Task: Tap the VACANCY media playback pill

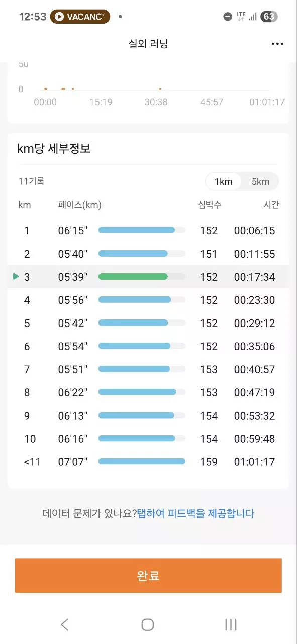Action: point(80,17)
